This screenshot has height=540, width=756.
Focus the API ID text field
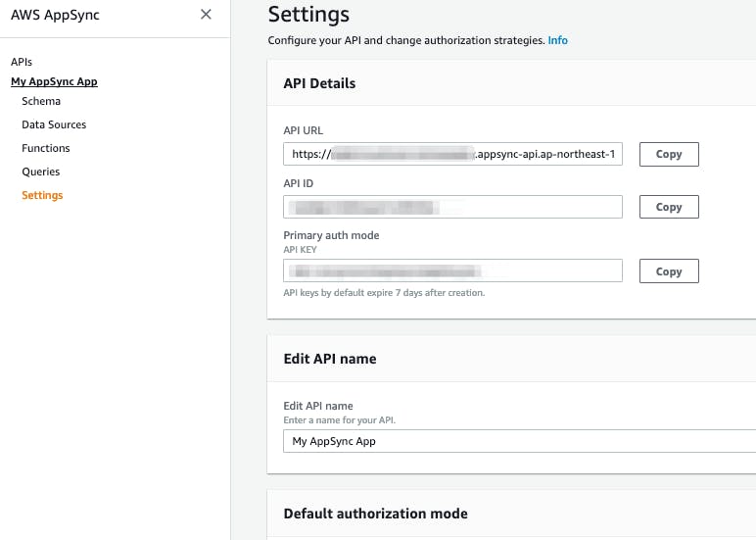[x=452, y=207]
